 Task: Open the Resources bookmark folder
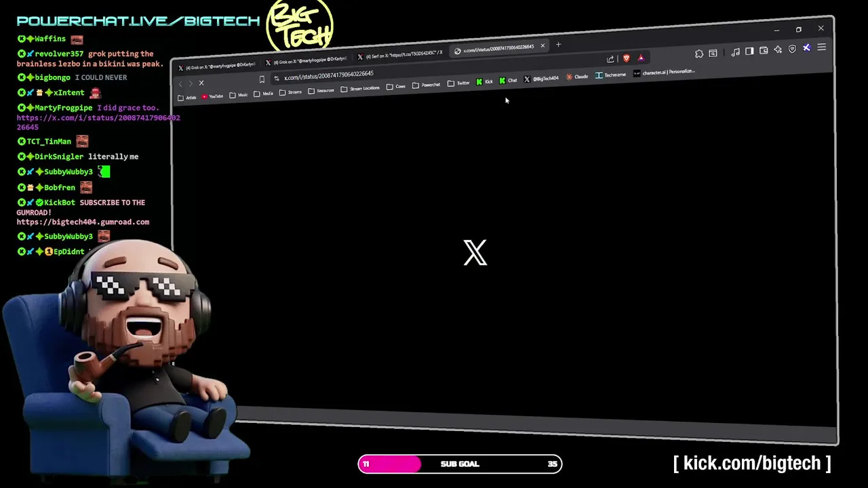pos(321,90)
